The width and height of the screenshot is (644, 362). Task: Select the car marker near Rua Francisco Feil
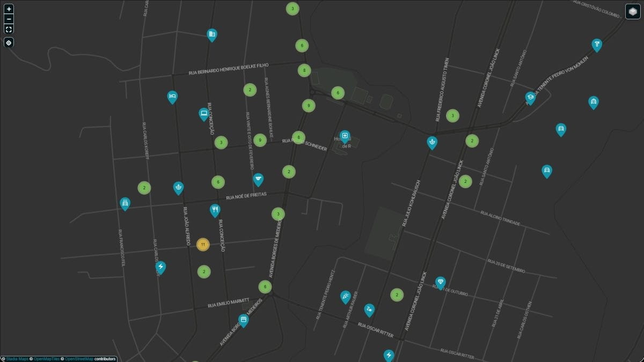[125, 204]
